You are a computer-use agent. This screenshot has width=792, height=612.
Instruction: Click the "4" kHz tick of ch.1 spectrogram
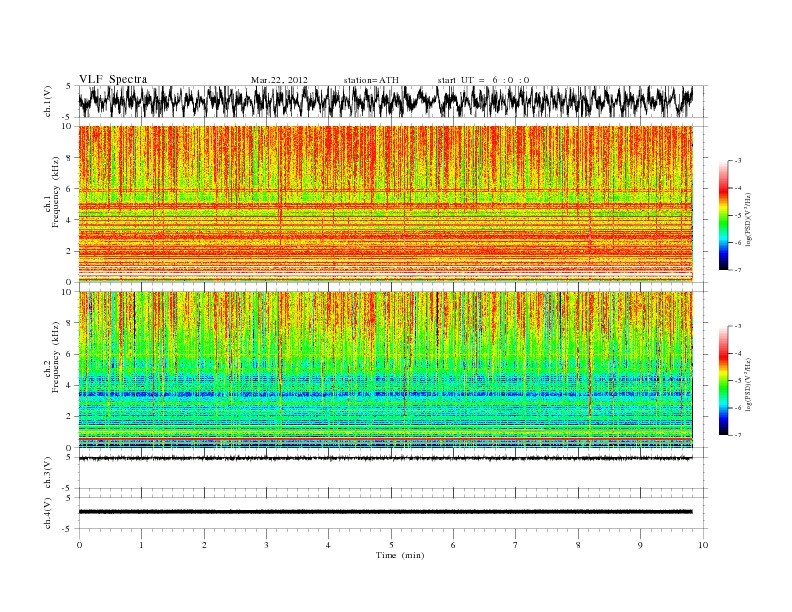click(x=69, y=220)
